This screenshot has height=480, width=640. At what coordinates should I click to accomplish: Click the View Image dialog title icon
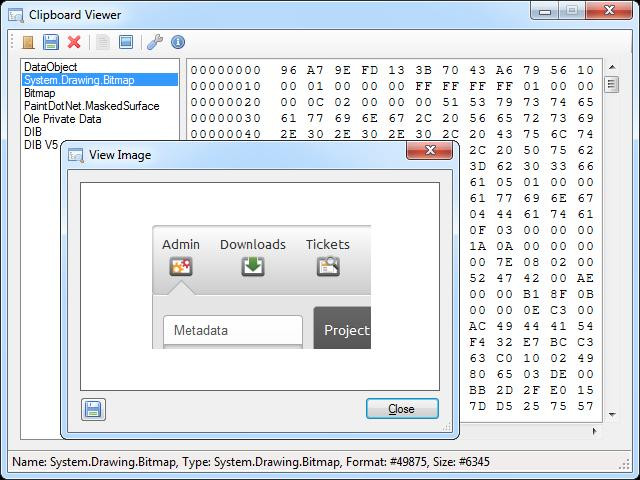tap(76, 156)
